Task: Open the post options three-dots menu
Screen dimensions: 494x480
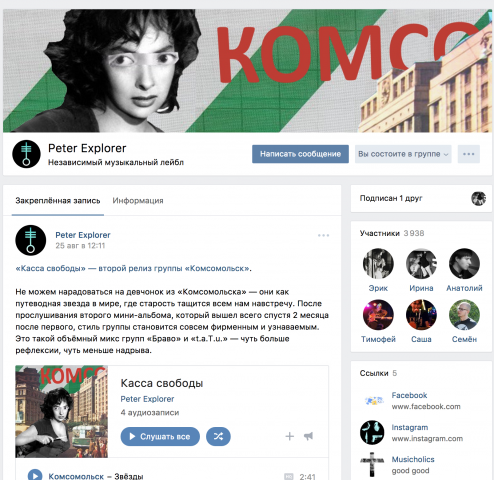Action: 323,235
